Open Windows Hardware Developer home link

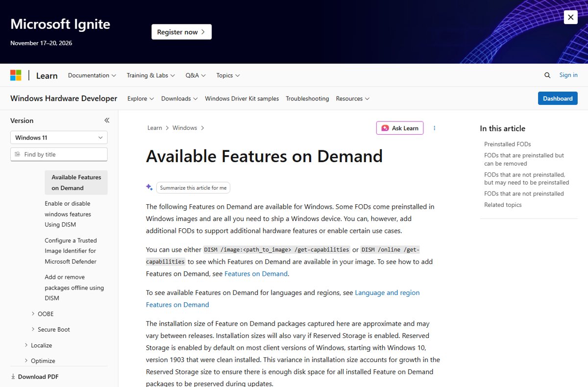click(64, 98)
